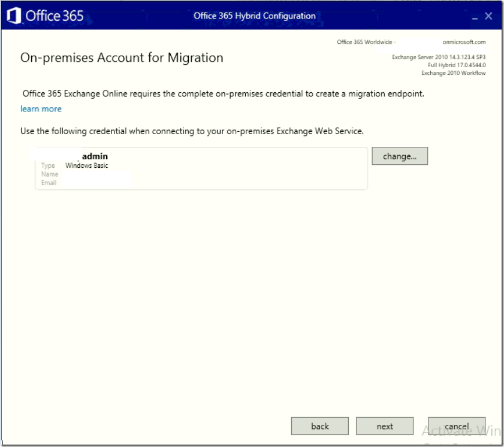Click the 'Type' field label
The width and height of the screenshot is (504, 447).
[x=48, y=165]
